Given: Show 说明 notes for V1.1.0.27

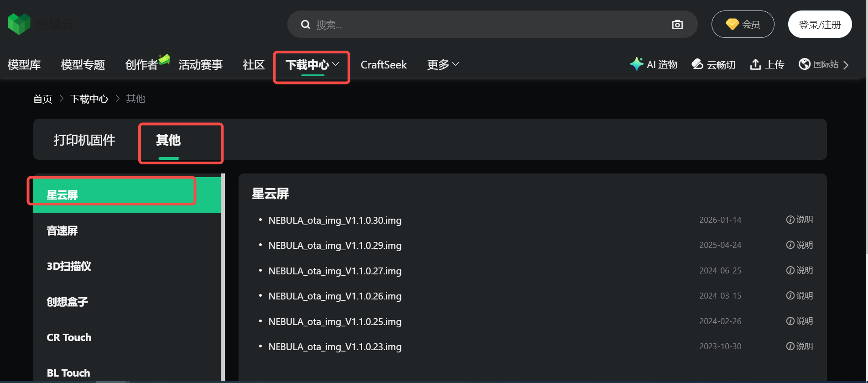Looking at the screenshot, I should point(800,270).
